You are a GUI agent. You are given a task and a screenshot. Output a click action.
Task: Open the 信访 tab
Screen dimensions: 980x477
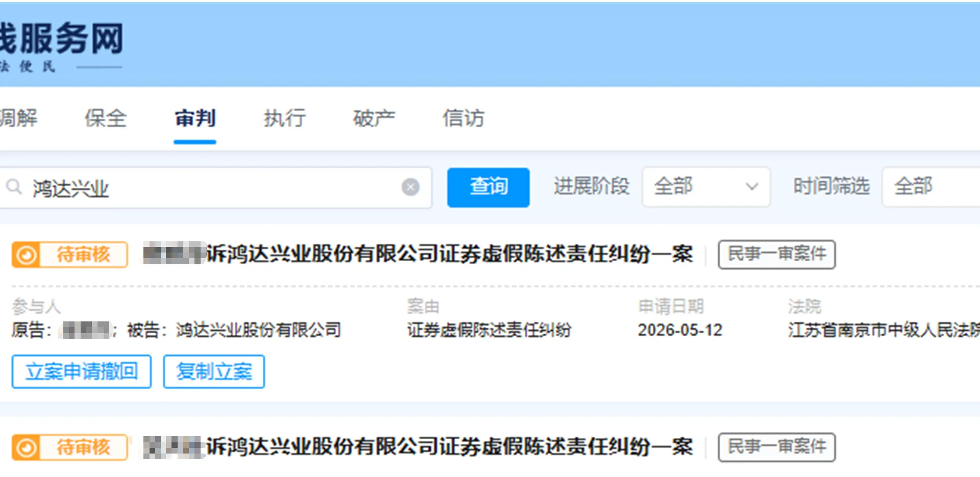pos(463,118)
